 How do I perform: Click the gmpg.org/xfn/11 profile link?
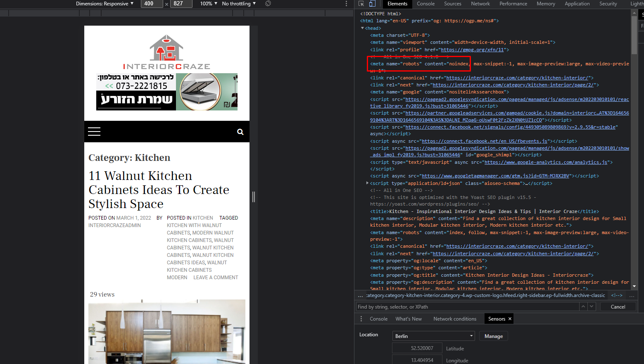pos(472,50)
